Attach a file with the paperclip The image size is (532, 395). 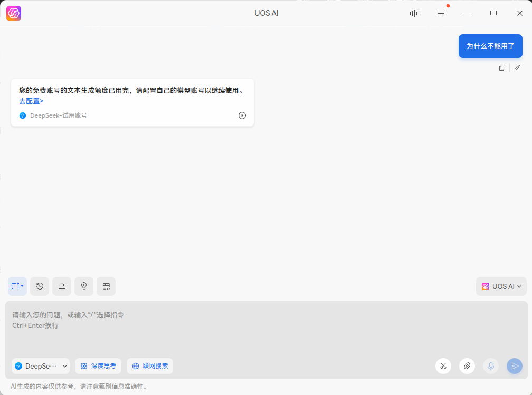click(x=467, y=366)
